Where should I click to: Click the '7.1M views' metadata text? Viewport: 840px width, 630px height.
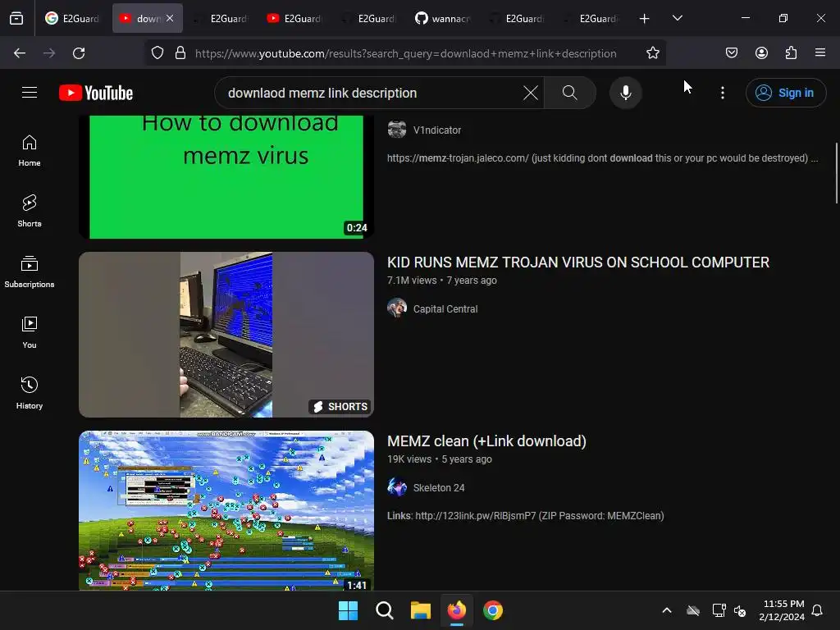tap(412, 281)
